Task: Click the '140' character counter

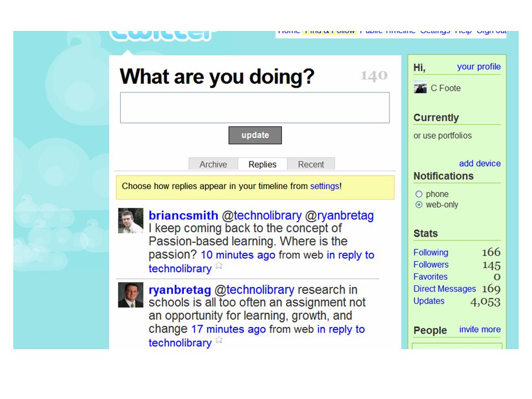Action: (374, 75)
